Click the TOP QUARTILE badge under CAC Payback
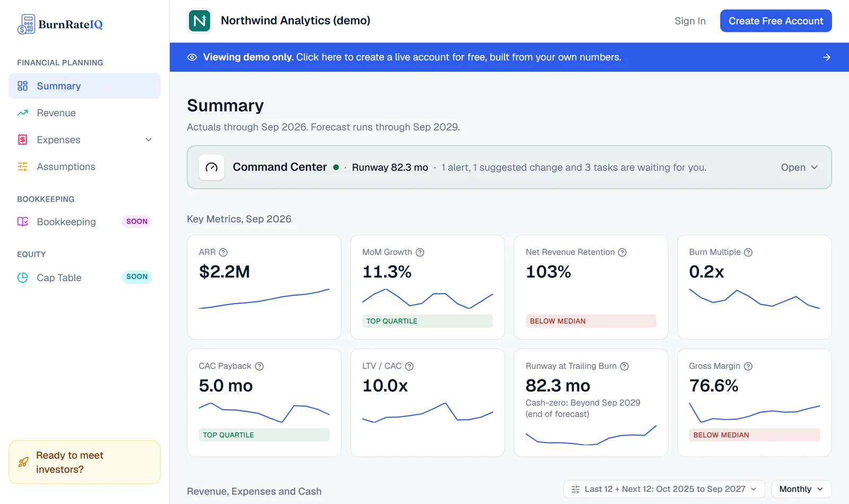 [264, 435]
